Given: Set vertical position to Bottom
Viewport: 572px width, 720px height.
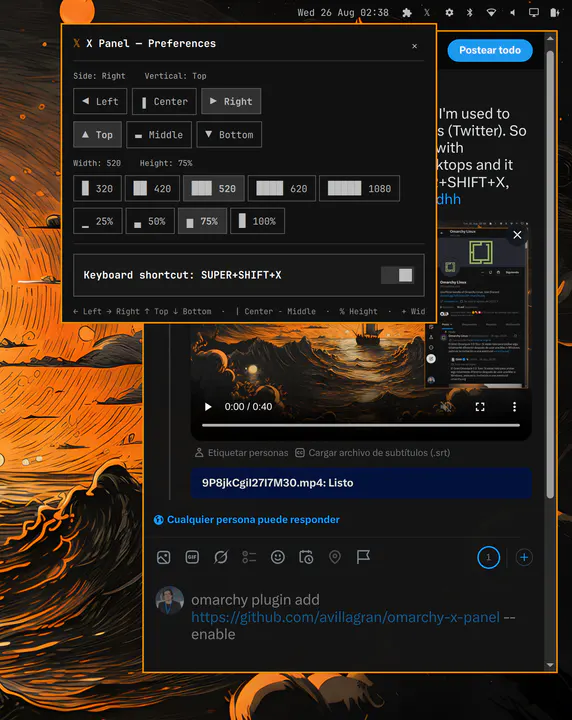Looking at the screenshot, I should point(229,135).
